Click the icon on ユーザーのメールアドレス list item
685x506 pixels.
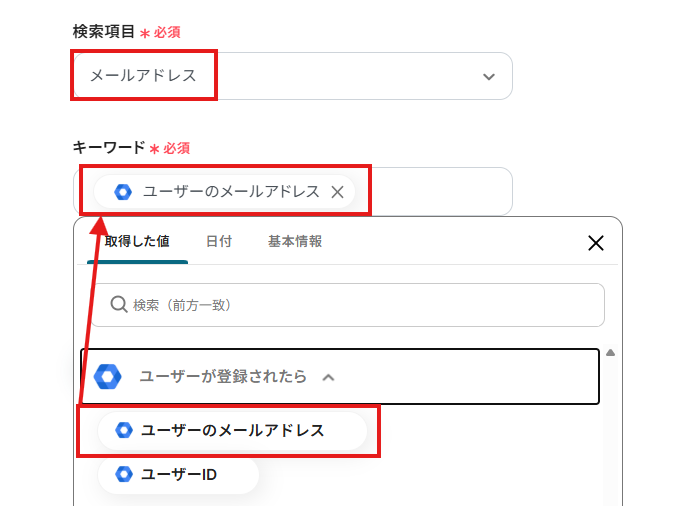point(124,430)
